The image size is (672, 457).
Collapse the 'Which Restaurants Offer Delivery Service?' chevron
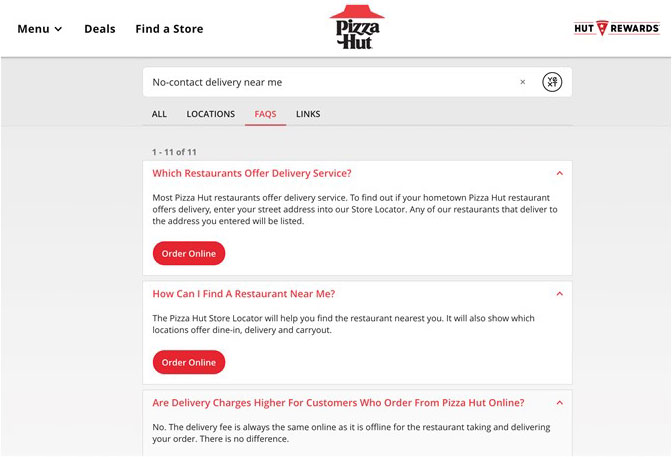(x=559, y=173)
